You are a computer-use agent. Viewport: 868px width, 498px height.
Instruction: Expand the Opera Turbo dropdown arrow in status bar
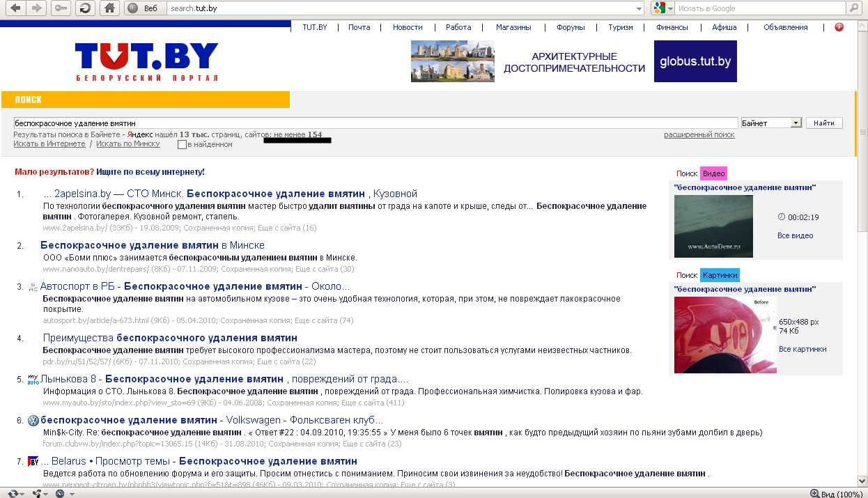coord(70,493)
